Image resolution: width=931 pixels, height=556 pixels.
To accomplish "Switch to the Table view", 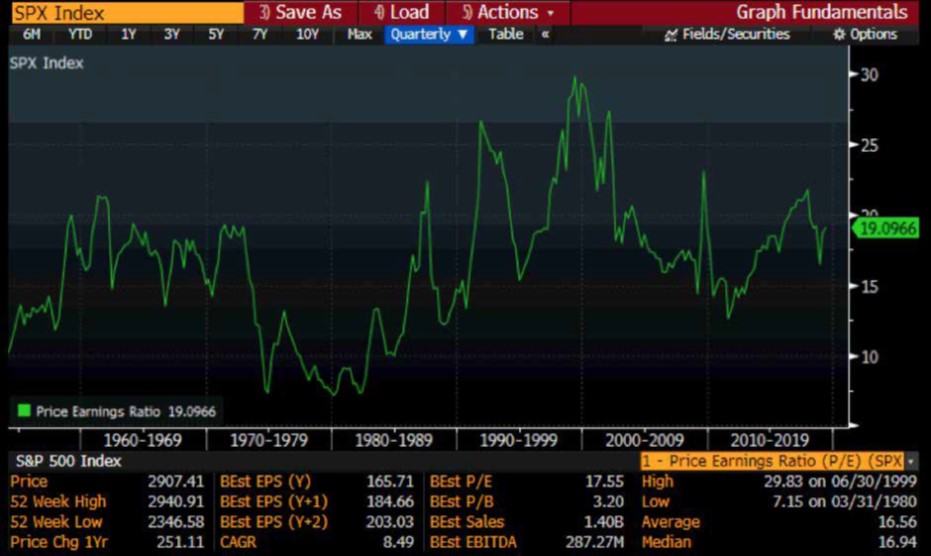I will [x=505, y=34].
